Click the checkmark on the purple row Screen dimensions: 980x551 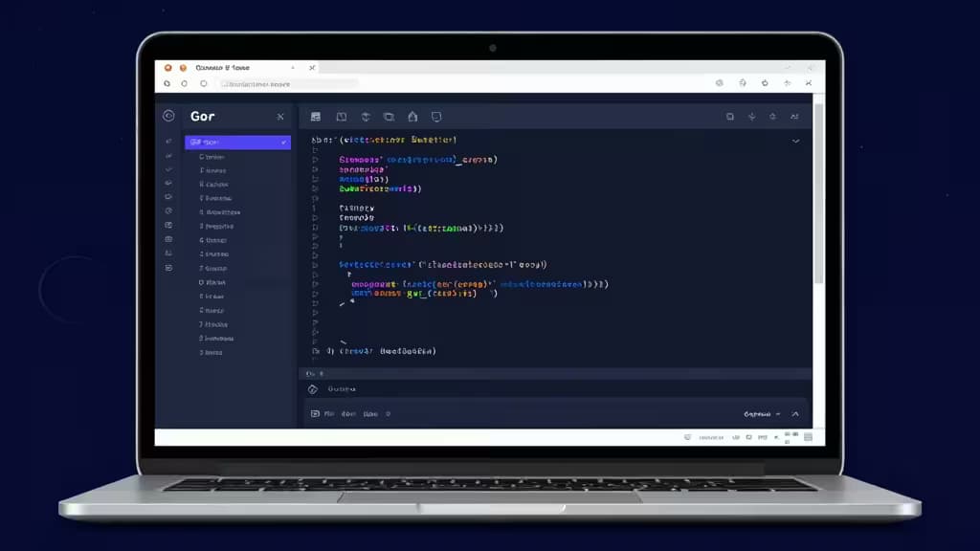[283, 143]
